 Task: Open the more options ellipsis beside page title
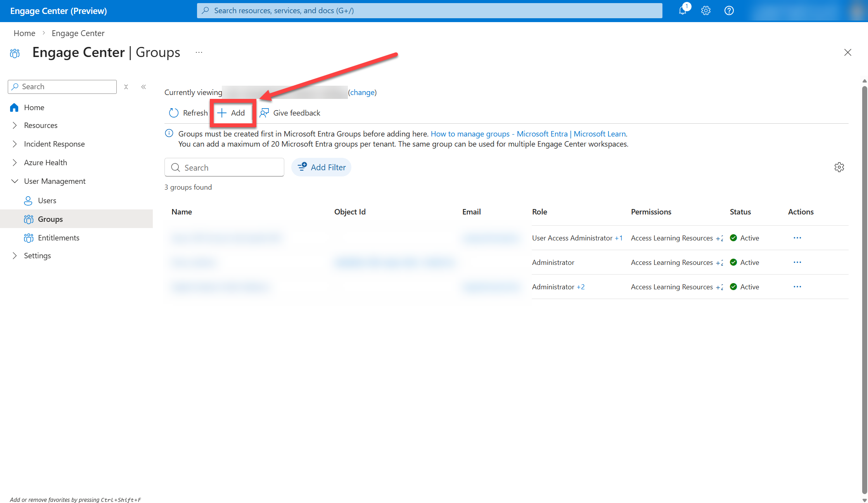(199, 52)
